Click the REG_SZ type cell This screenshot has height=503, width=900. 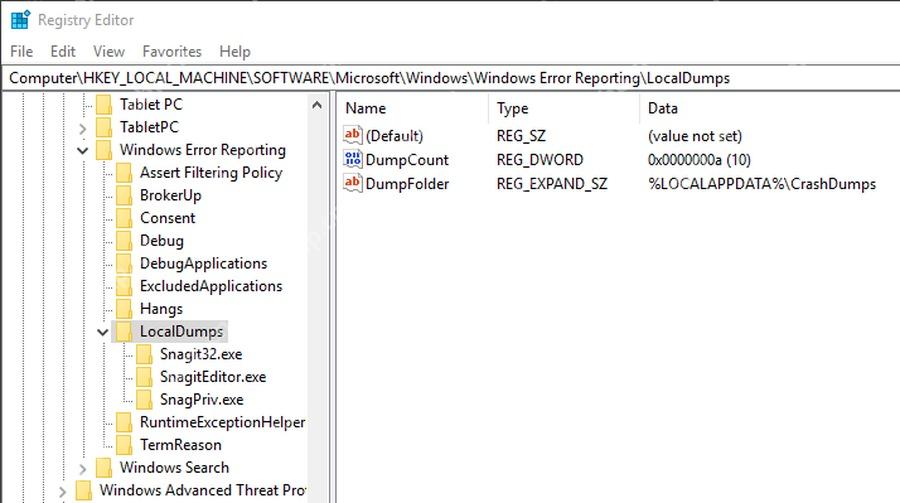521,136
